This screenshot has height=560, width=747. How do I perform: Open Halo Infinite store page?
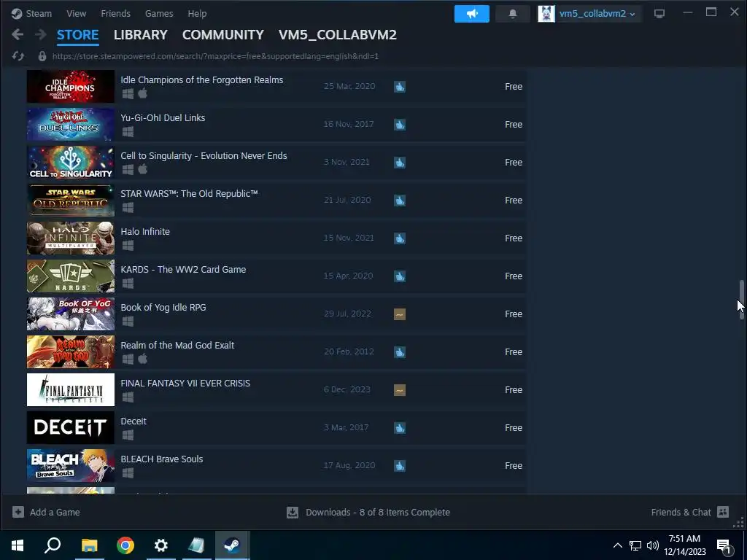tap(276, 238)
